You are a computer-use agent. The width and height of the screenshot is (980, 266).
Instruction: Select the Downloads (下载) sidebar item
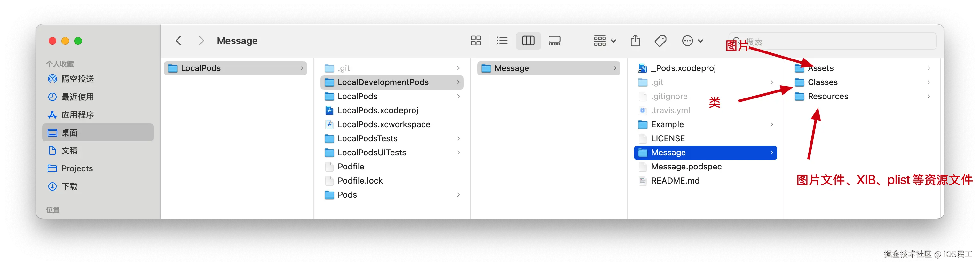69,186
